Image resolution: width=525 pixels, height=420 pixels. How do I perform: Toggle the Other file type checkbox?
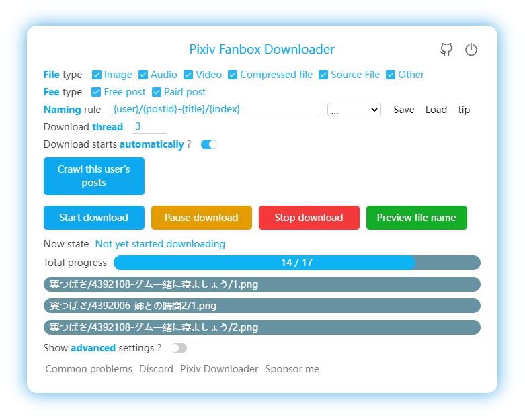(x=391, y=75)
